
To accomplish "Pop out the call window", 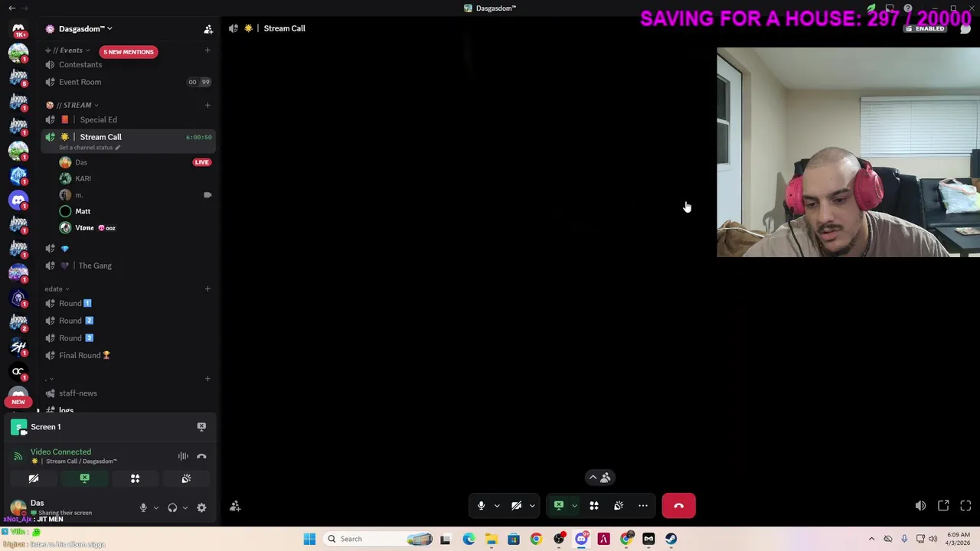I will [x=943, y=506].
